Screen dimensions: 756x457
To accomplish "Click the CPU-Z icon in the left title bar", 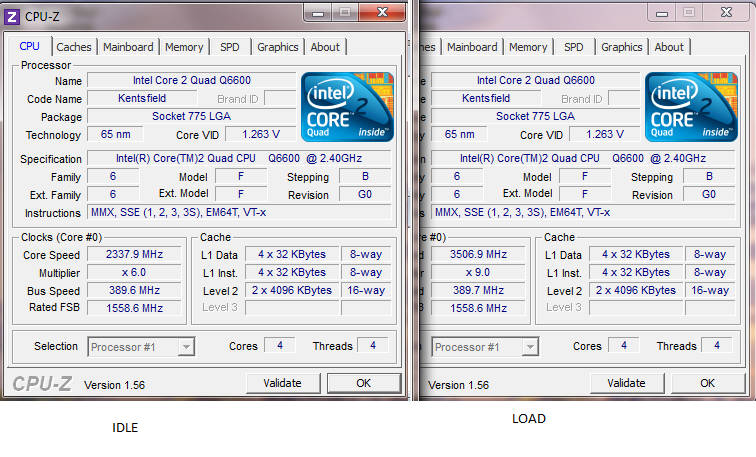I will (x=12, y=14).
